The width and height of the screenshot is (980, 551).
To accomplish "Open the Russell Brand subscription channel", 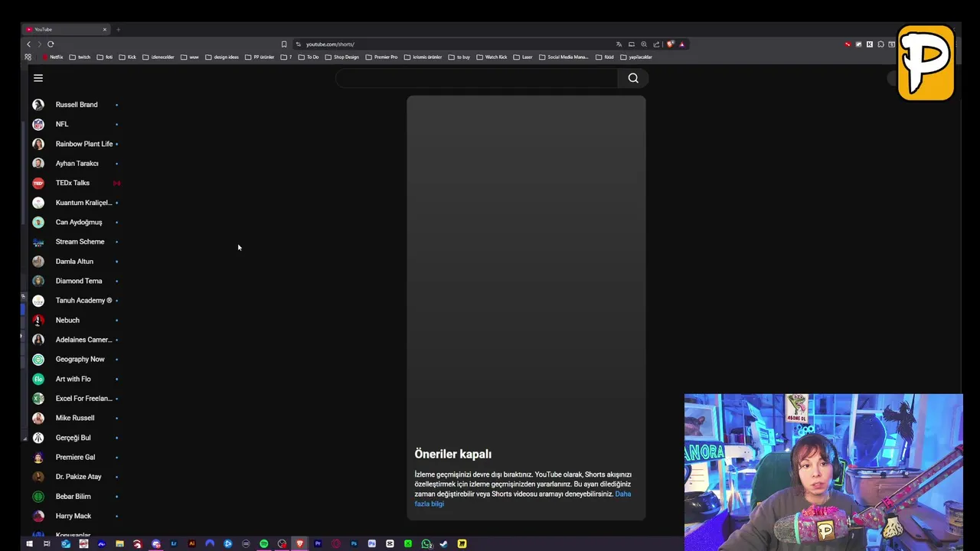I will click(75, 105).
